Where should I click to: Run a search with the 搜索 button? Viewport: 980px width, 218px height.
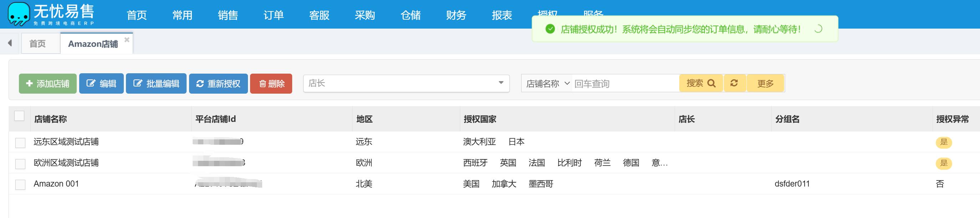(x=701, y=83)
